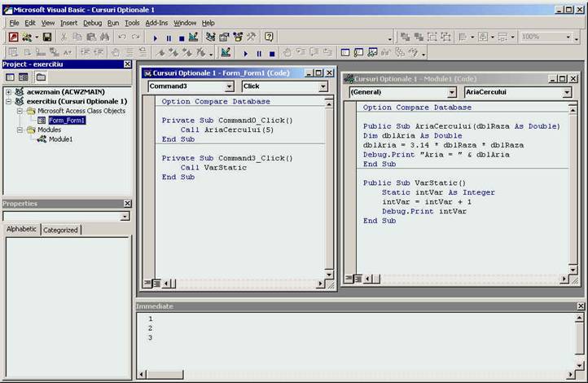Open the File menu

pyautogui.click(x=14, y=23)
